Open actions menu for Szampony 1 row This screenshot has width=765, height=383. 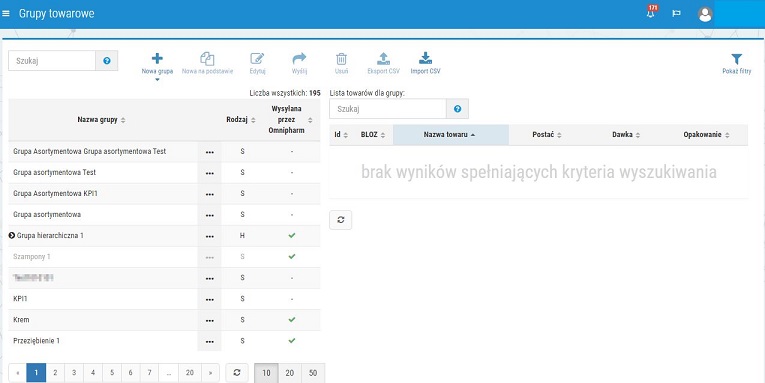[210, 257]
